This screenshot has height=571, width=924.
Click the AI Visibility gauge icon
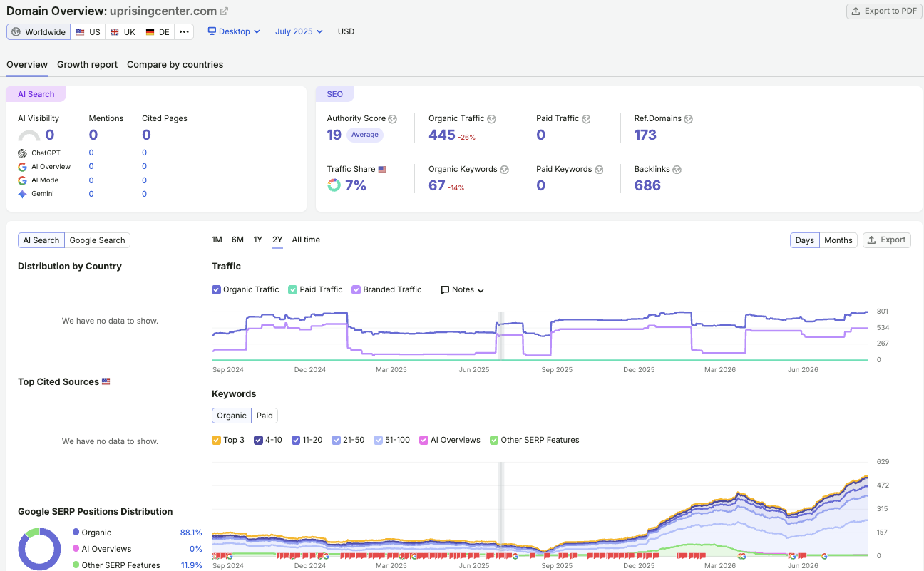coord(29,136)
